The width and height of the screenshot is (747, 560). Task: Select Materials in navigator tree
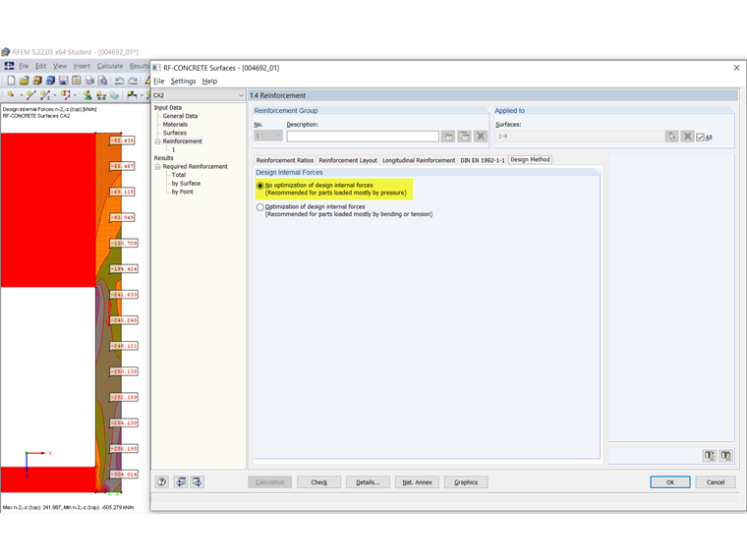[175, 125]
